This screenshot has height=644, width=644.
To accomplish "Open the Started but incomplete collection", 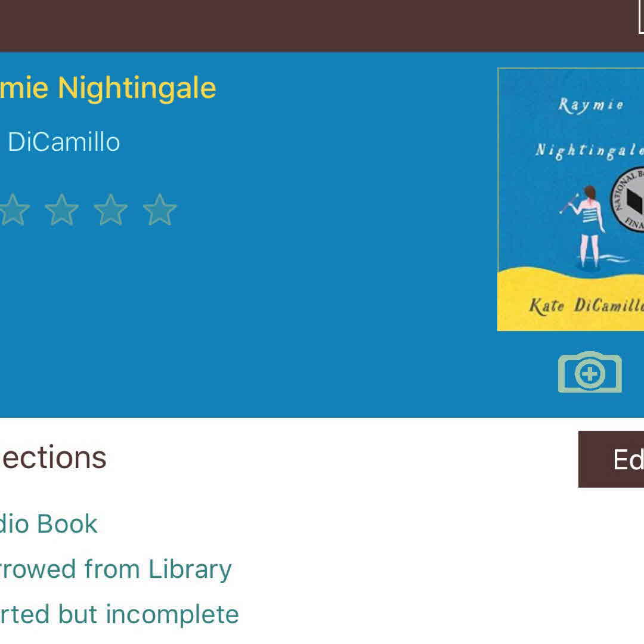I will (119, 615).
